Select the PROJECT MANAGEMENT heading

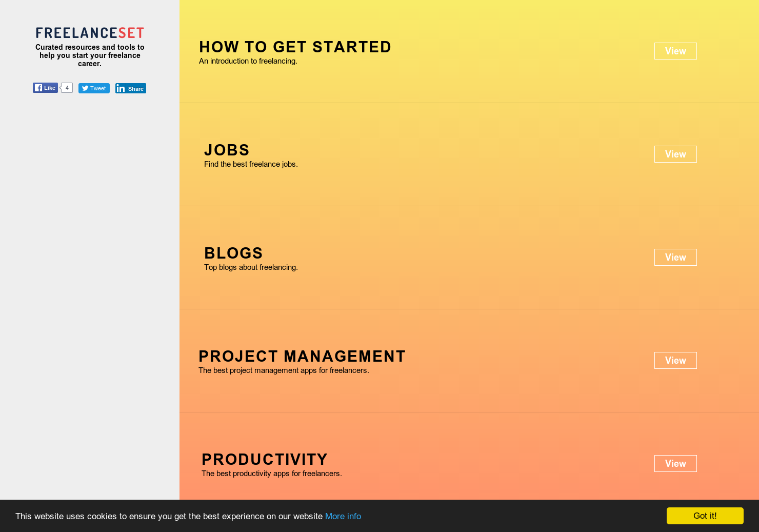click(x=302, y=356)
